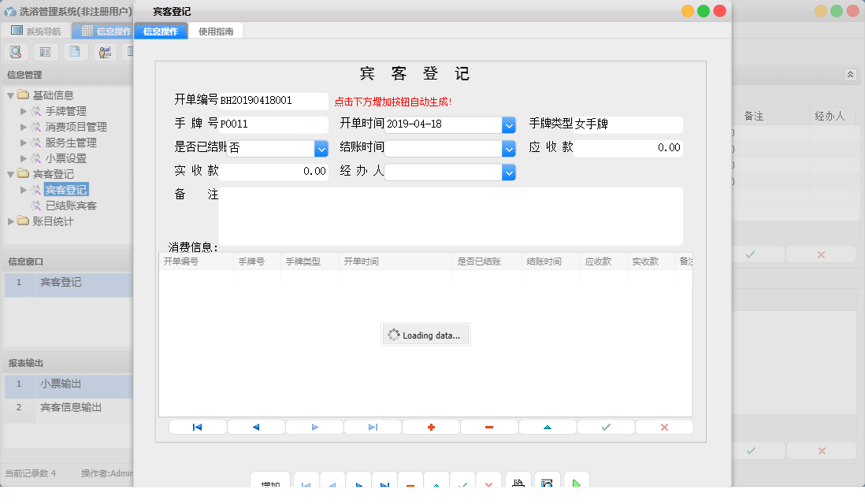Open the 开单时间 date dropdown
The height and width of the screenshot is (504, 865).
point(509,124)
